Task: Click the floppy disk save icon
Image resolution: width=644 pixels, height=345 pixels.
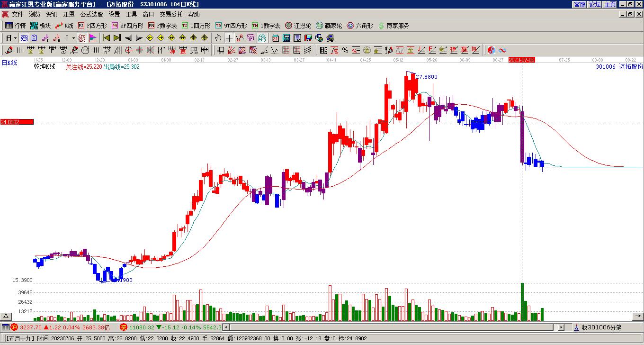Action: tap(308, 38)
